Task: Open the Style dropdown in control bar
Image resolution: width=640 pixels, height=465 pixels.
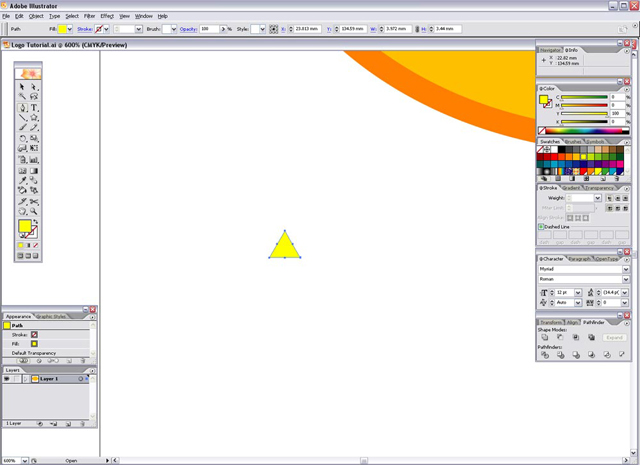Action: click(262, 29)
